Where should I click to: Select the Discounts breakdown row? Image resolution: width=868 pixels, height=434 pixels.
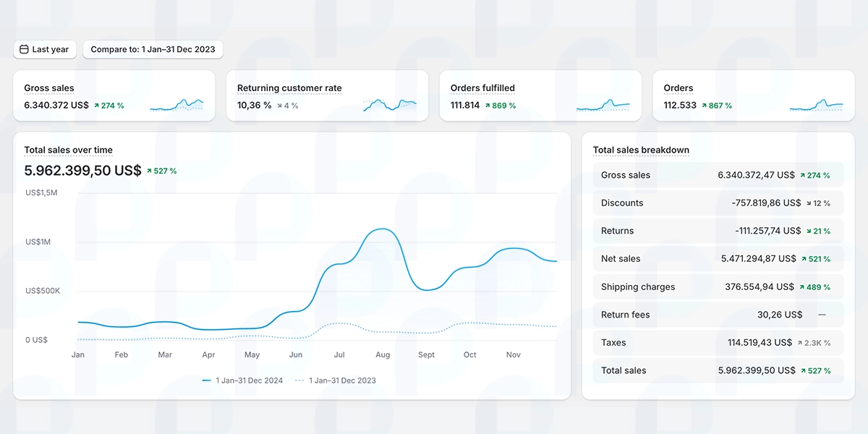tap(718, 203)
